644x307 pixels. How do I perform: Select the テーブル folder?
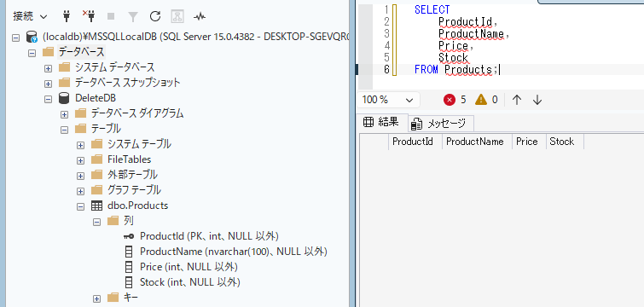(x=106, y=129)
